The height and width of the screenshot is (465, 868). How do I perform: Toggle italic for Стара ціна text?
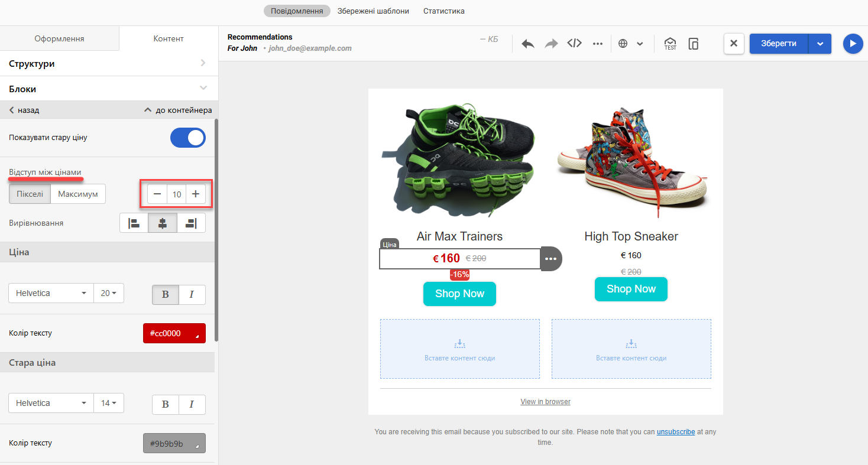pos(192,405)
